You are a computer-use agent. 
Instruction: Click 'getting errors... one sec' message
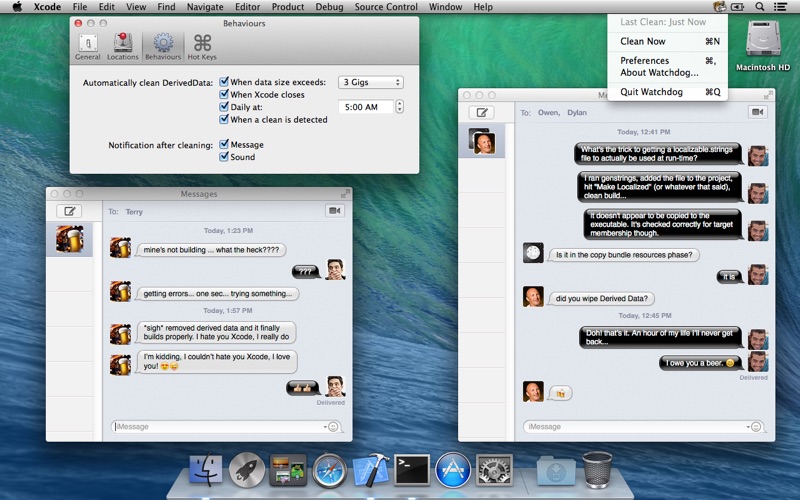pos(217,293)
